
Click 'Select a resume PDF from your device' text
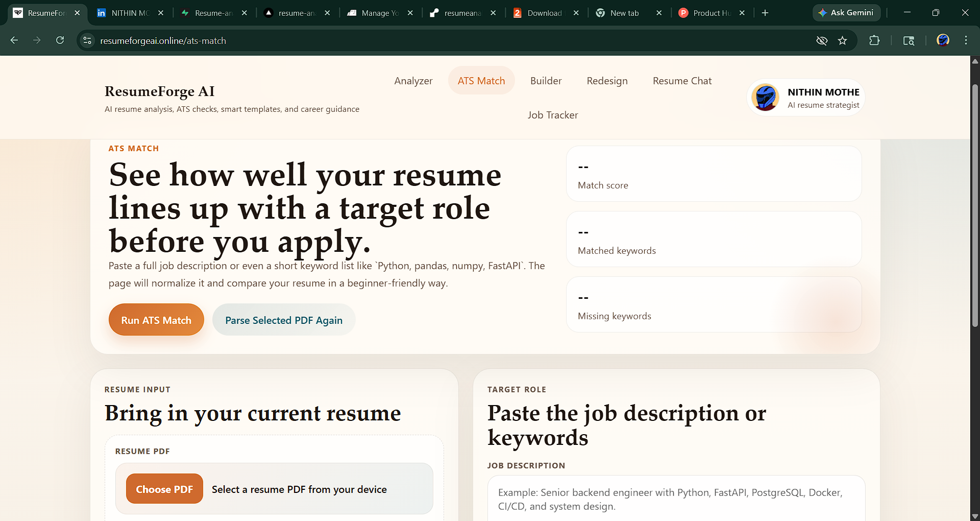pos(299,489)
